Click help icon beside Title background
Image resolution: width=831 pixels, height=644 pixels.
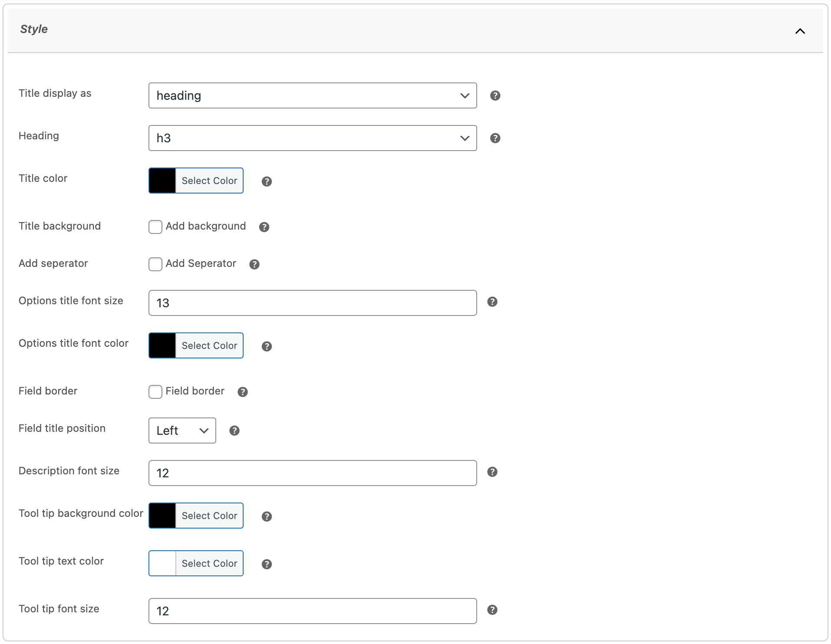(x=264, y=227)
